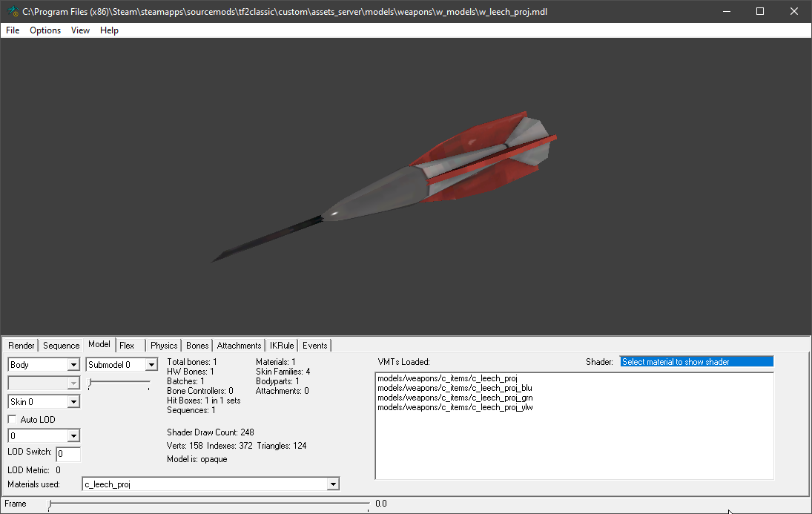The image size is (812, 514).
Task: Select c_leech_proj_blu in VMTs Loaded list
Action: point(455,388)
